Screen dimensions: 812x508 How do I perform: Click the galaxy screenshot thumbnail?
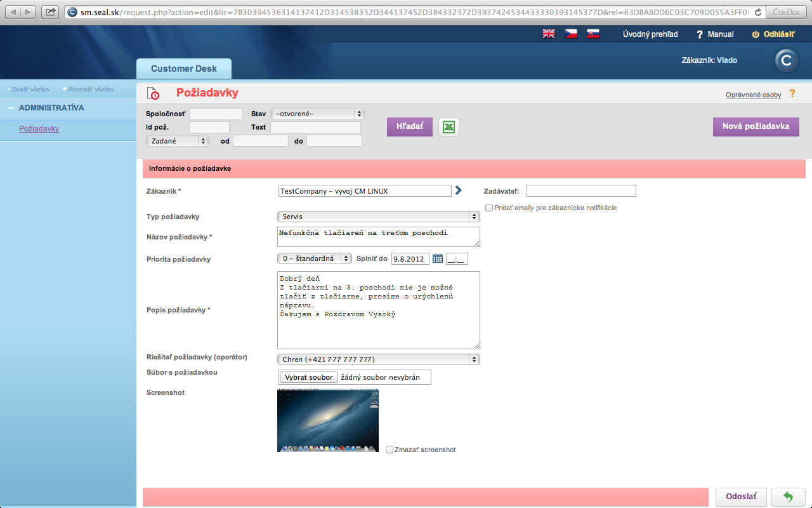pyautogui.click(x=328, y=420)
